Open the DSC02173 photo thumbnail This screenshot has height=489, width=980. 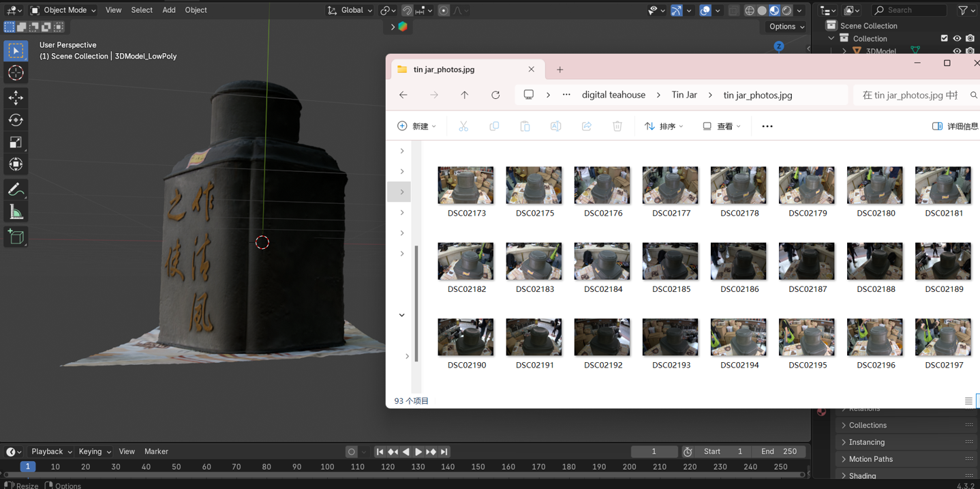465,185
